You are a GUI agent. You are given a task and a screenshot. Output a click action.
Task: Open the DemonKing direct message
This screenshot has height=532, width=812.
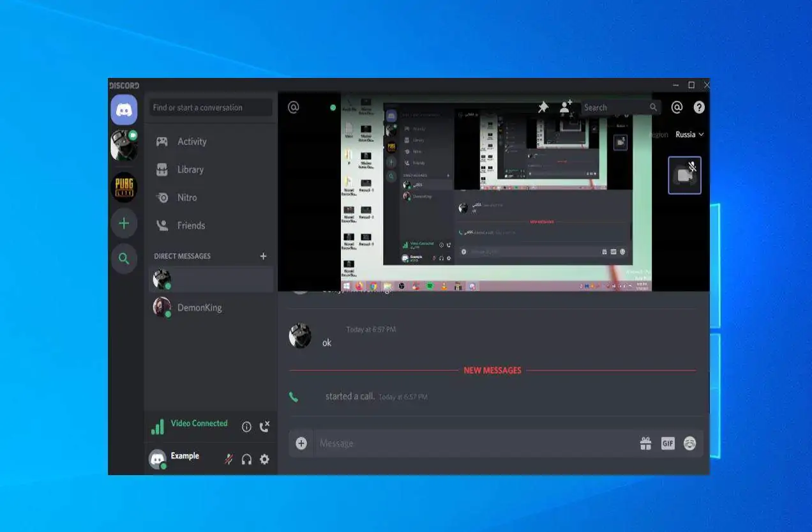coord(211,308)
